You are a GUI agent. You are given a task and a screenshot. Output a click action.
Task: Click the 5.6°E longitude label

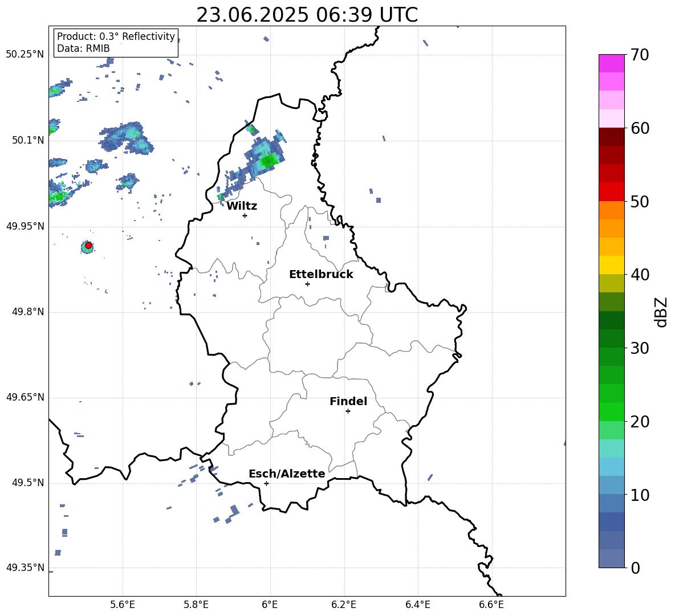pos(123,605)
